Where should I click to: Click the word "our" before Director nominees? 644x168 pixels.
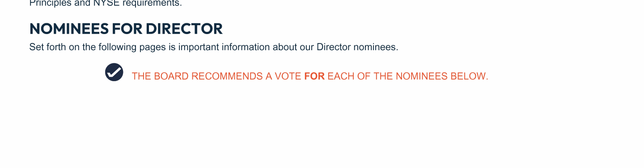coord(307,47)
